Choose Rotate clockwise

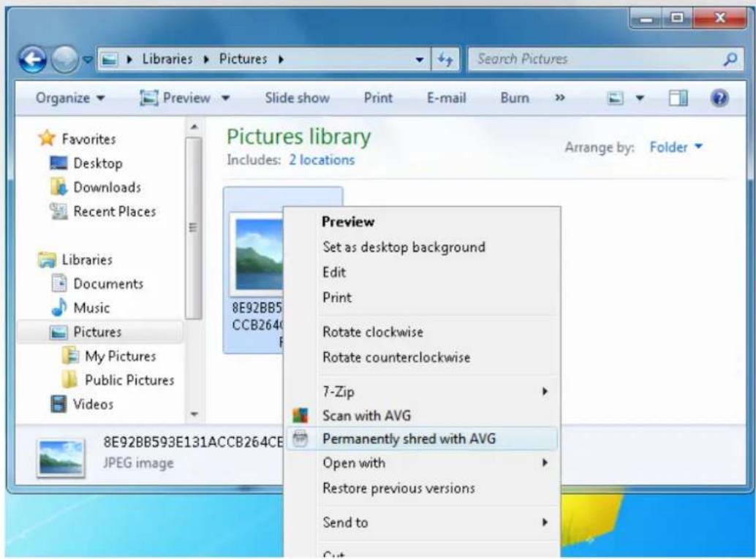(373, 332)
